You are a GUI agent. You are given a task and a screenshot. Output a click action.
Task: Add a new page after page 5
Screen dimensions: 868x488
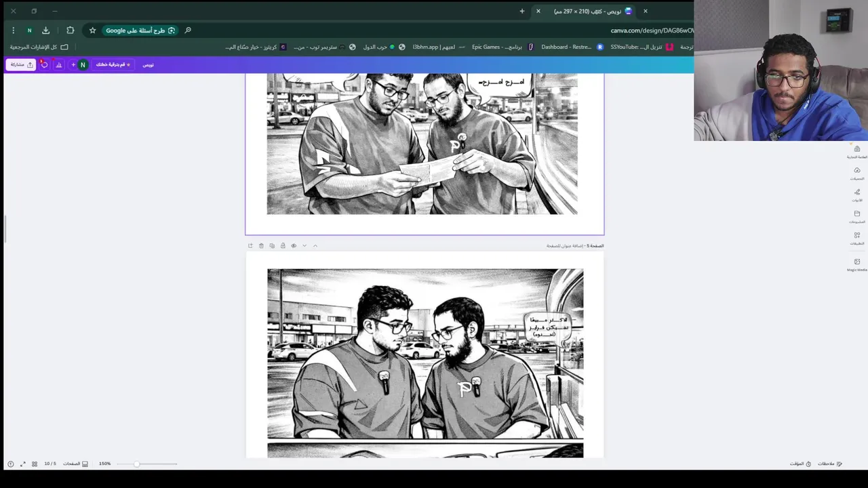coord(250,245)
